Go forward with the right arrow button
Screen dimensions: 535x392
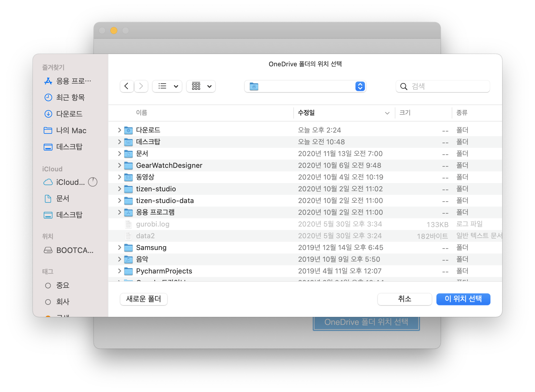141,86
